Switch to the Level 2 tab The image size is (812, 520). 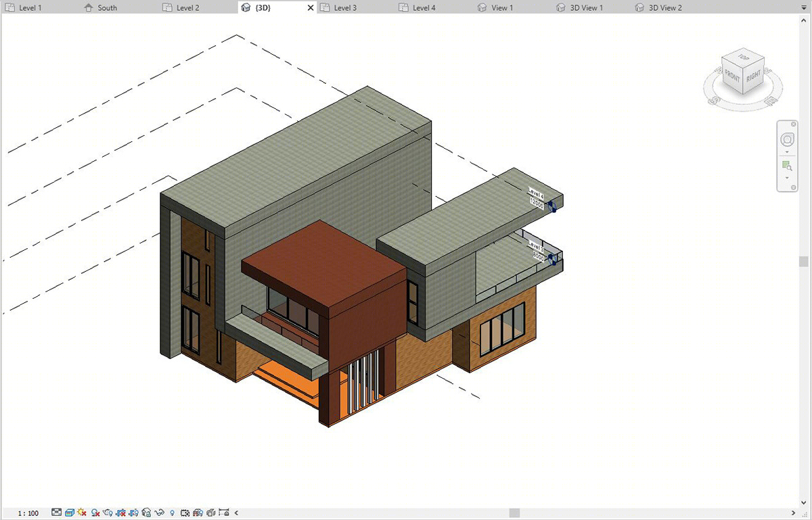pos(187,7)
